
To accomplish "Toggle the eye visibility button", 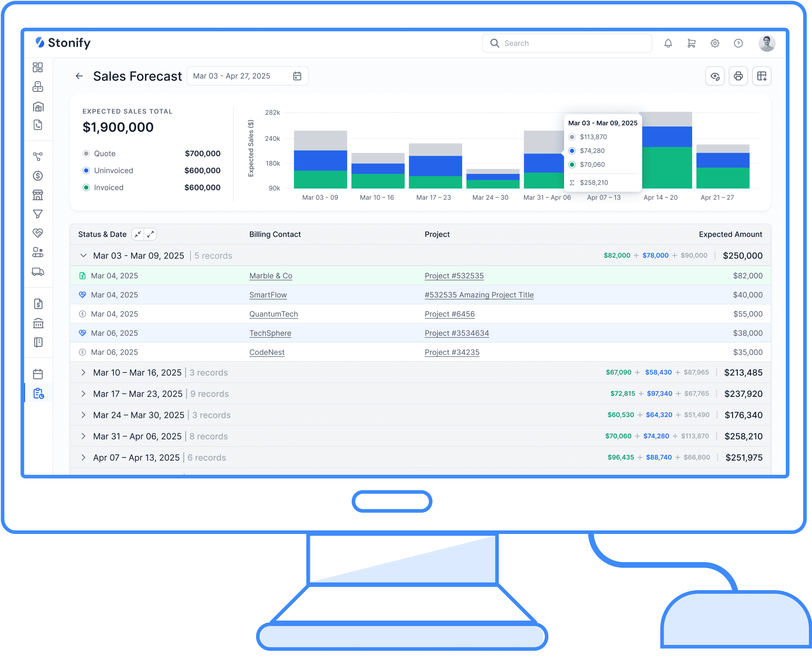I will 715,76.
